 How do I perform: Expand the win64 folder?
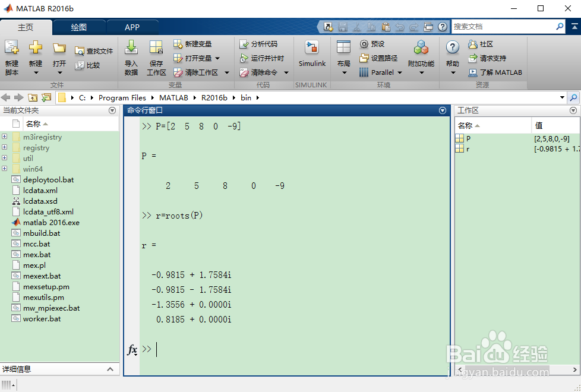coord(4,168)
